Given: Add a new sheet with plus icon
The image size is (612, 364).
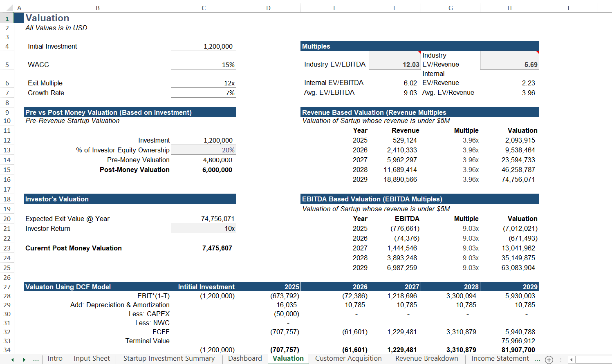Looking at the screenshot, I should [549, 360].
